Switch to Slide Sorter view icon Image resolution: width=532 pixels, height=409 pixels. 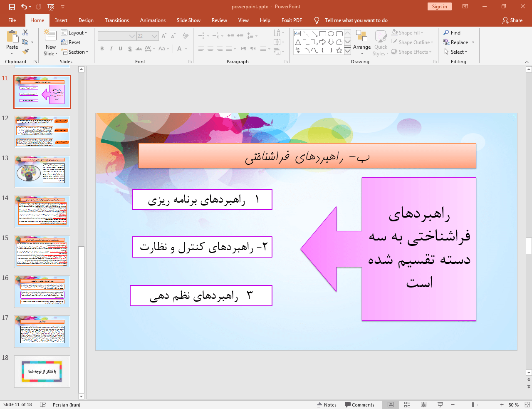(407, 404)
